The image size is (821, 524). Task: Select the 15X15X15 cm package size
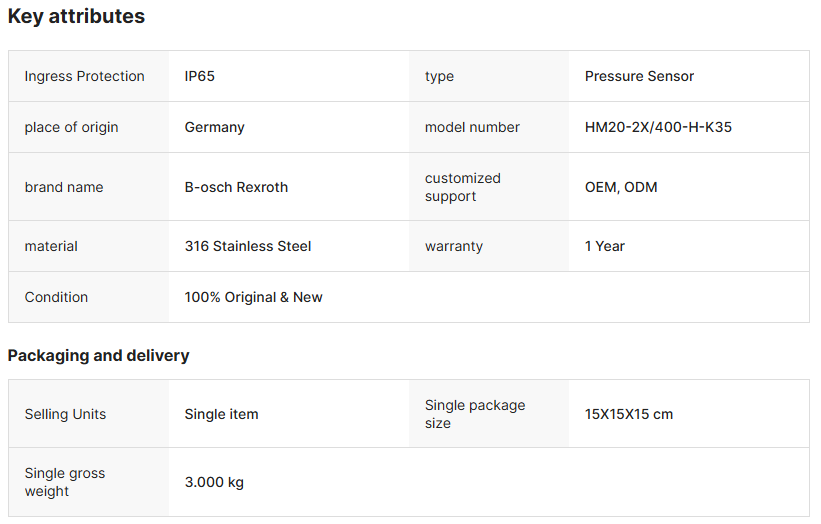pos(629,414)
